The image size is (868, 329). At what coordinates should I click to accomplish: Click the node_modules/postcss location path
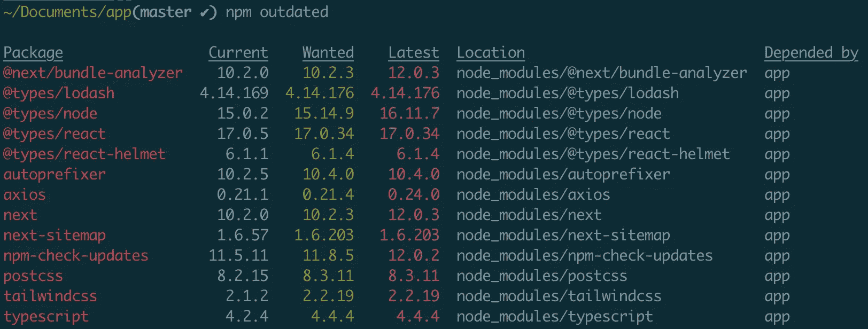click(541, 276)
